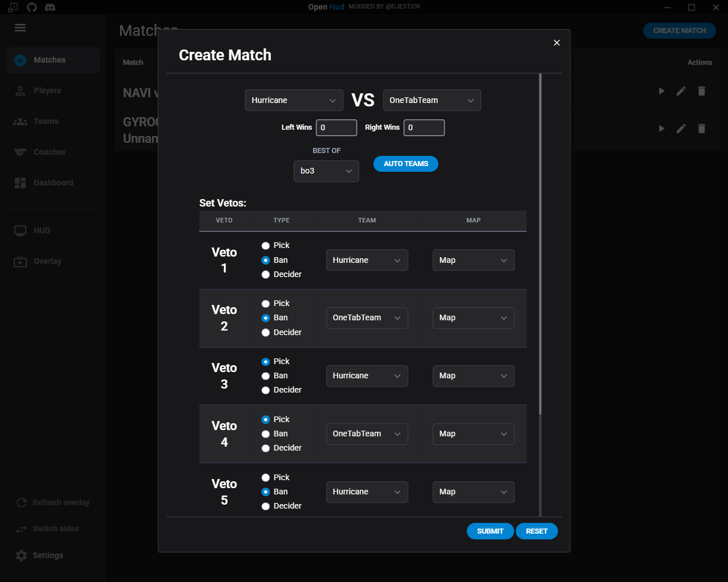Click the Coaches icon in sidebar
Image resolution: width=728 pixels, height=582 pixels.
[x=20, y=152]
